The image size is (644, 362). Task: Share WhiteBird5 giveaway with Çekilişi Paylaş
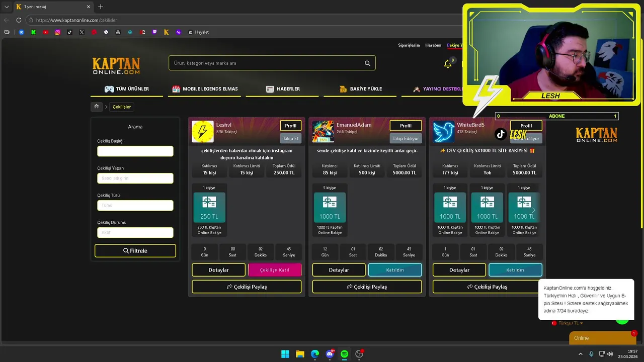click(487, 287)
